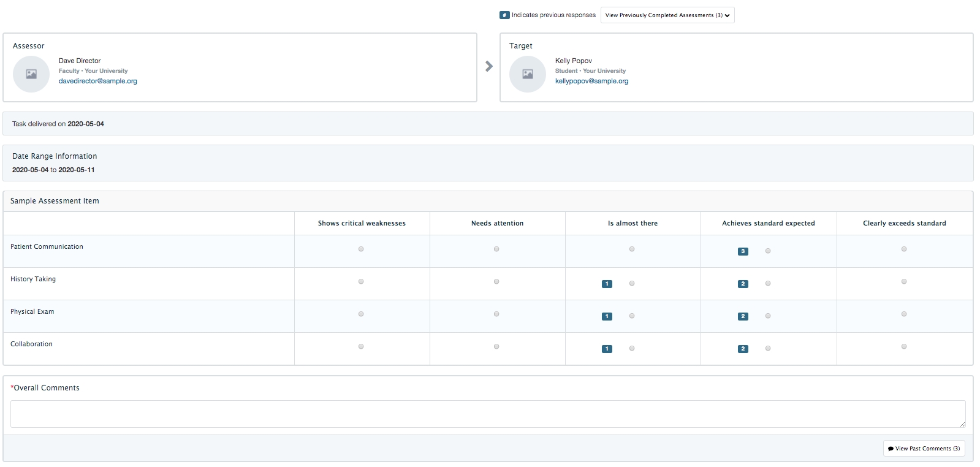Click badge 1 in History Taking row

tap(607, 284)
